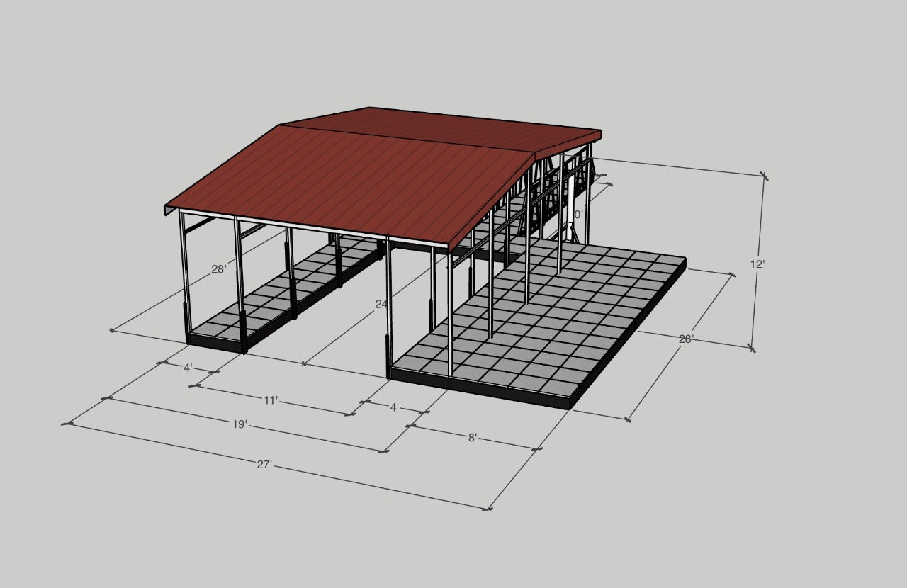The height and width of the screenshot is (588, 907).
Task: Select the 28' dimension left of the roof
Action: click(x=218, y=269)
